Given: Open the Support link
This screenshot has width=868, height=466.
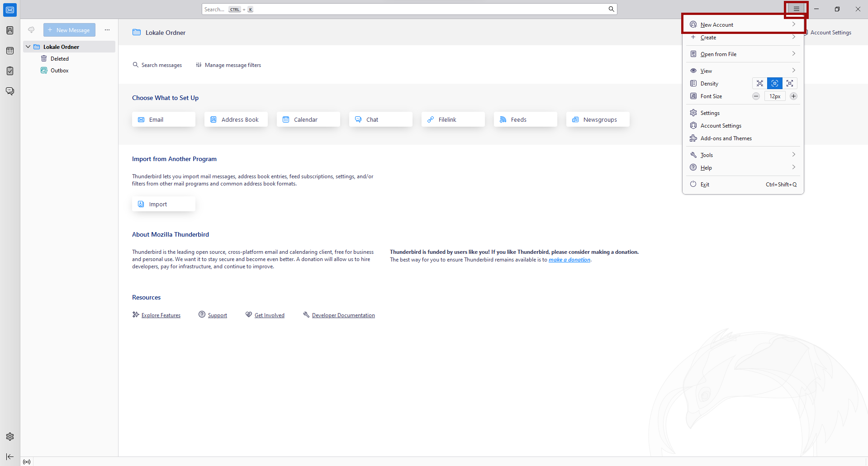Looking at the screenshot, I should (x=218, y=315).
